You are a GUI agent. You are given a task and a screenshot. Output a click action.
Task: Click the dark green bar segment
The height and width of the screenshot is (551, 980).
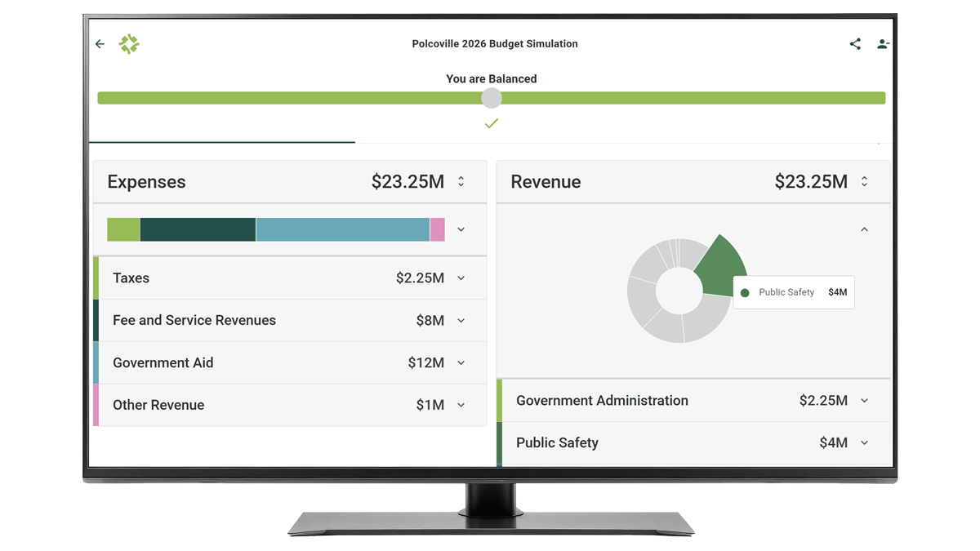coord(198,229)
